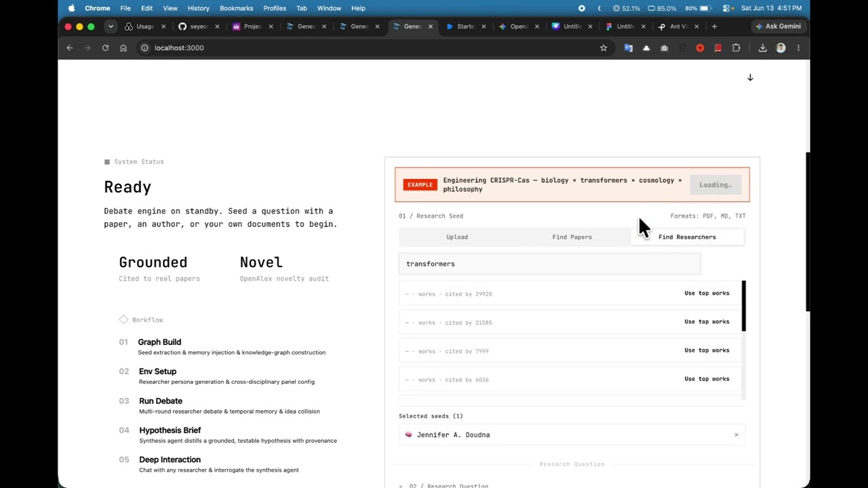Open the Window menu
Screen dimensions: 868x488
point(329,8)
